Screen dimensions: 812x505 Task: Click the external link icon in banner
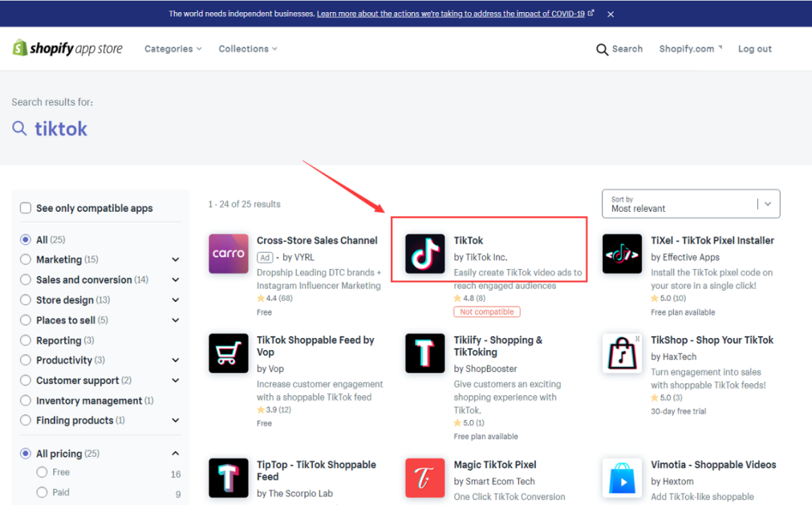[x=591, y=13]
